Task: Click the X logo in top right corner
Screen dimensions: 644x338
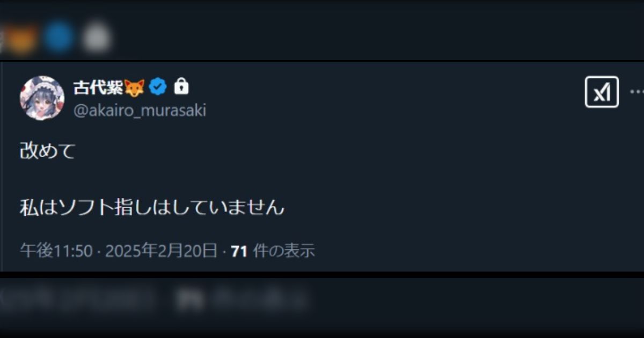Action: 601,91
